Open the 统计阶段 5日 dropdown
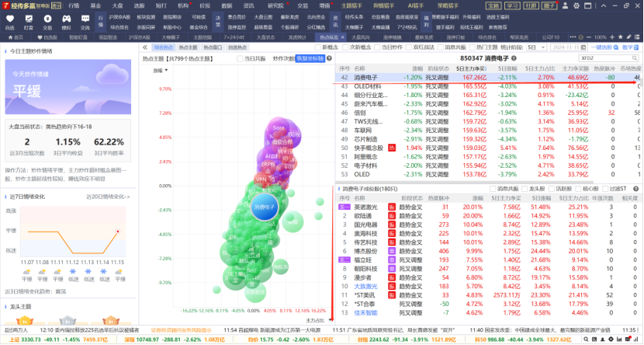Image resolution: width=644 pixels, height=345 pixels. click(536, 47)
